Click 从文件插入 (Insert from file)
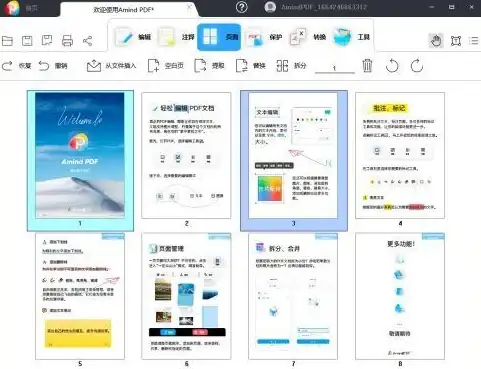 (111, 66)
